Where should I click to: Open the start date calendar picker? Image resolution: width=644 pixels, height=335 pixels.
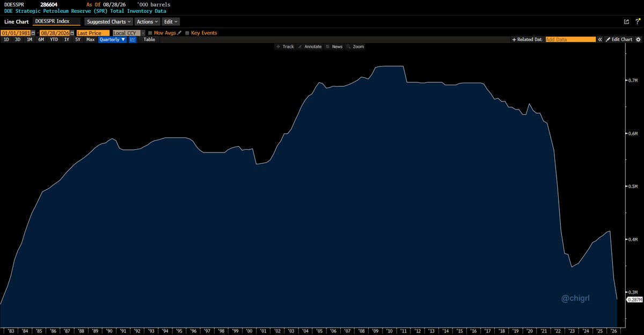tap(33, 33)
